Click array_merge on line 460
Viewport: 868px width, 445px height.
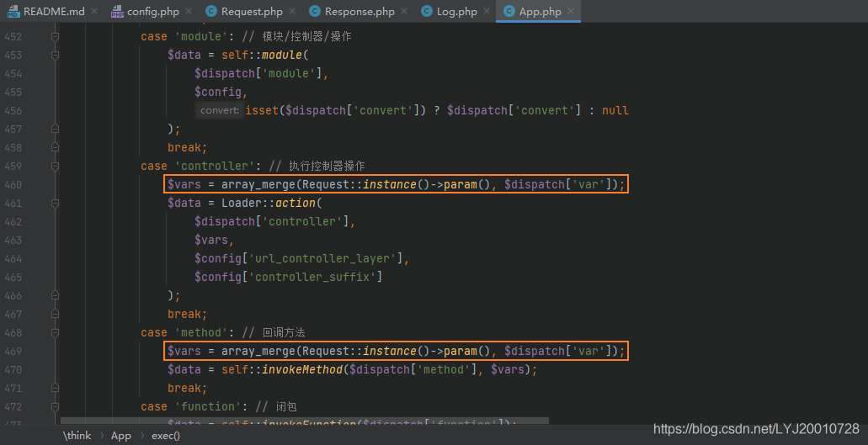[258, 184]
